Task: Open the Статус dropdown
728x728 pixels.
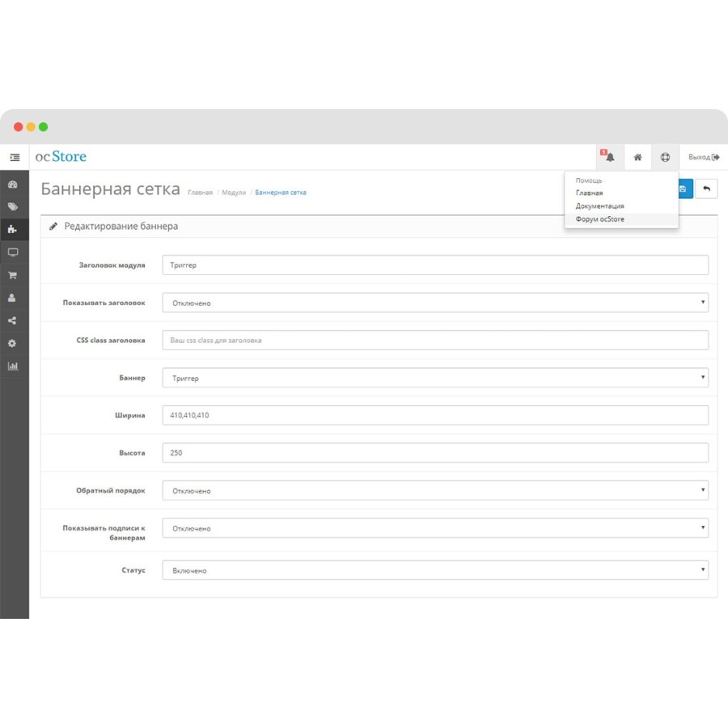Action: (435, 570)
